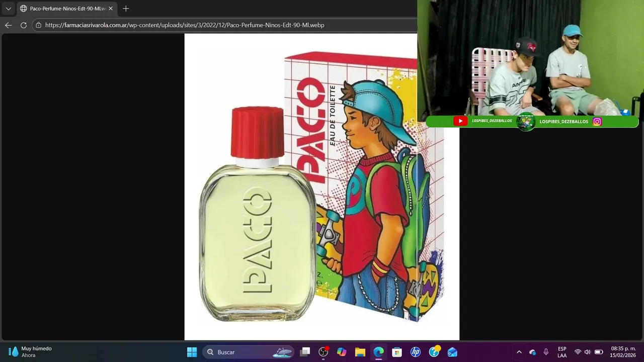Switch to Microsoft Edge in the taskbar
The image size is (644, 362).
click(378, 352)
